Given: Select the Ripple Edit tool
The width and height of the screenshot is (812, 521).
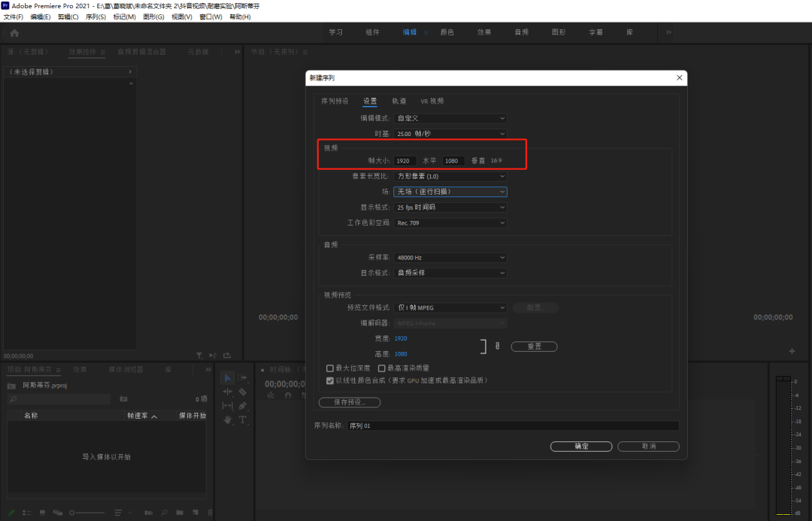Looking at the screenshot, I should tap(227, 392).
